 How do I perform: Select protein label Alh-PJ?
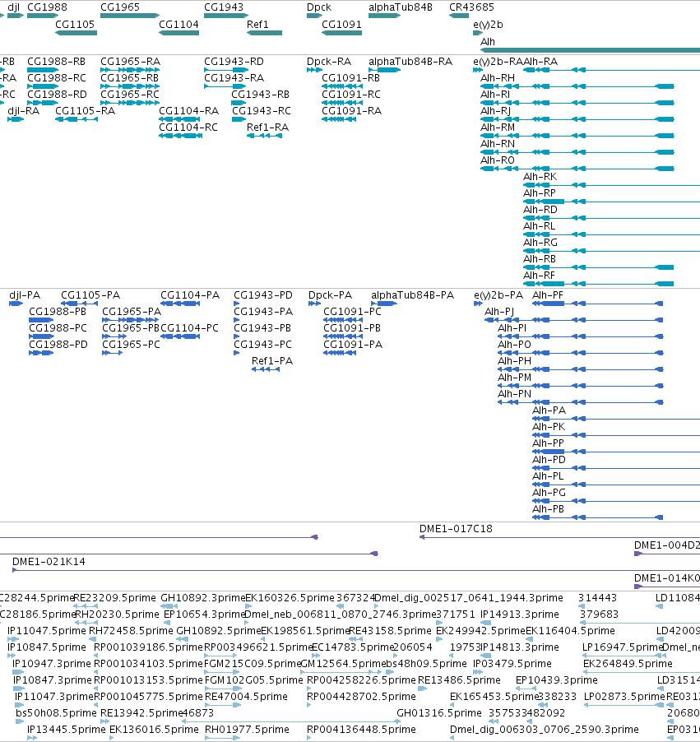point(499,312)
